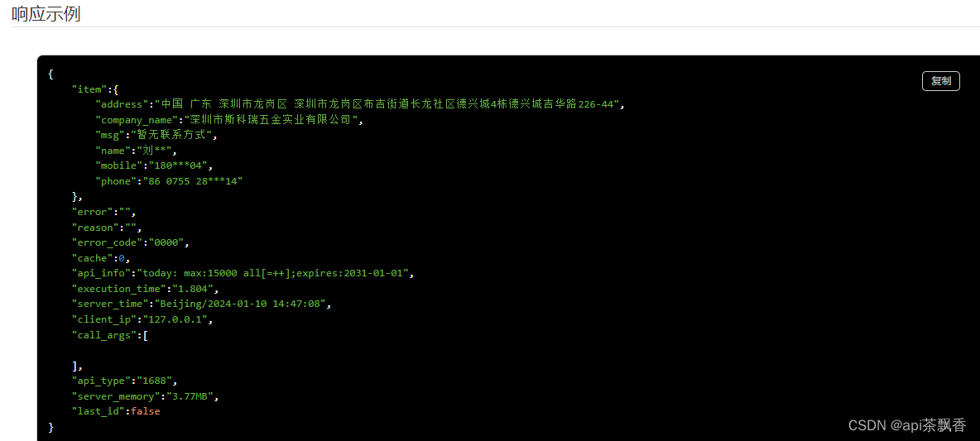Viewport: 980px width, 441px height.
Task: Click the "mobile" value 180***04
Action: point(177,165)
